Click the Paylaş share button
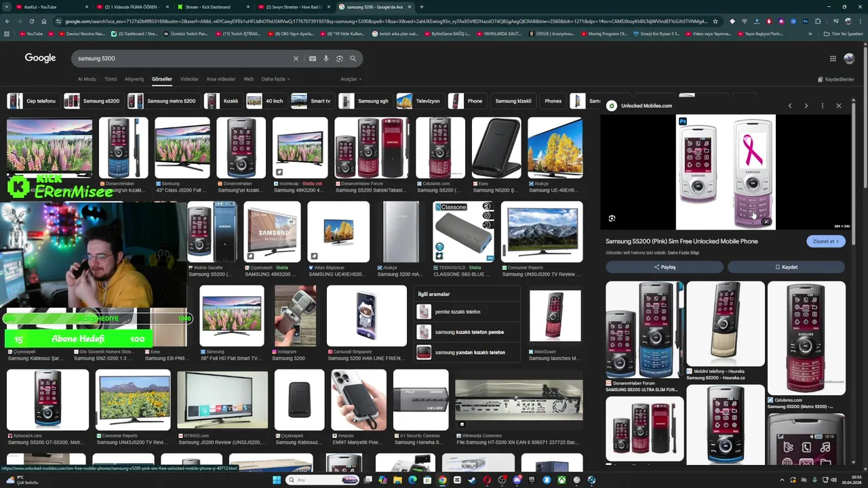Viewport: 868px width, 488px height. (x=665, y=267)
